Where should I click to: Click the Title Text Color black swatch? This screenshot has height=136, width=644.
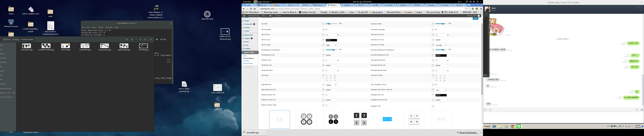click(x=331, y=40)
